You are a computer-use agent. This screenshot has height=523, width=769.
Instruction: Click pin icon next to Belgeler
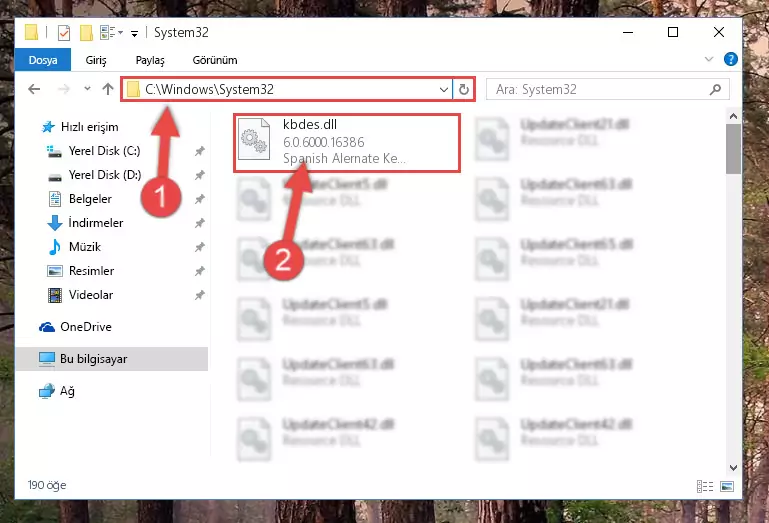click(x=199, y=199)
